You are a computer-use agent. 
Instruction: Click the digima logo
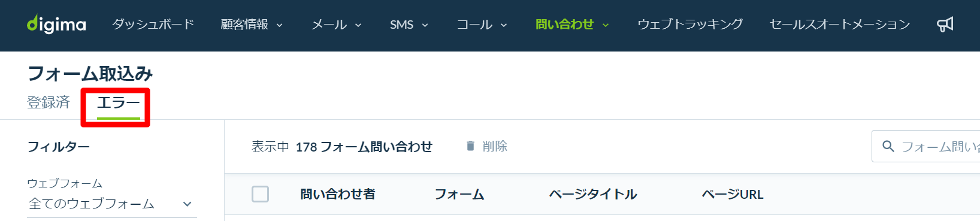point(56,24)
